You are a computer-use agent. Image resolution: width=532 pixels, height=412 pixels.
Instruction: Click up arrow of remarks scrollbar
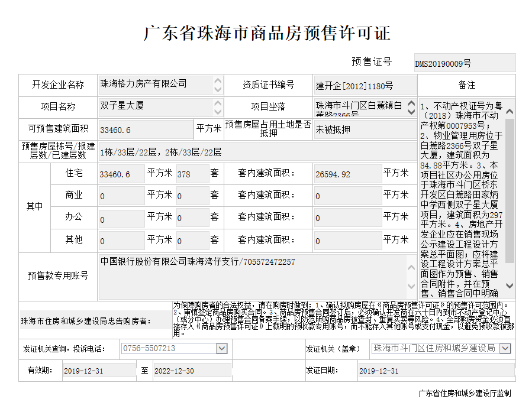point(510,111)
